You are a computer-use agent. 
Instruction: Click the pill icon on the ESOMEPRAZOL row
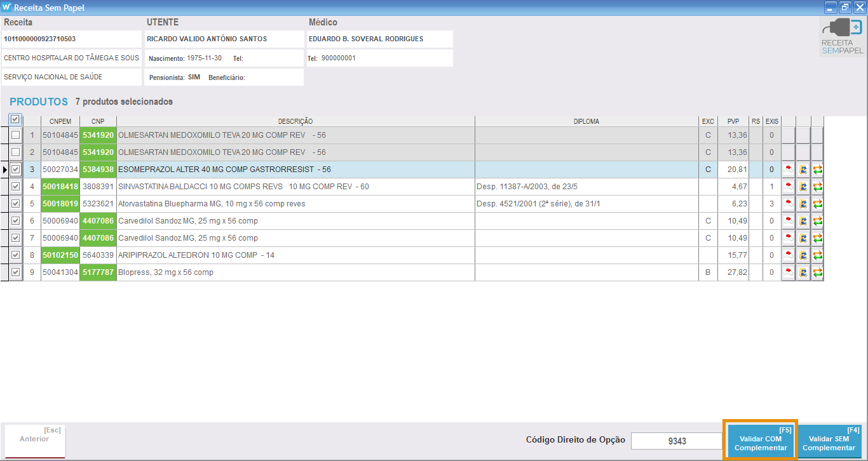coord(788,170)
